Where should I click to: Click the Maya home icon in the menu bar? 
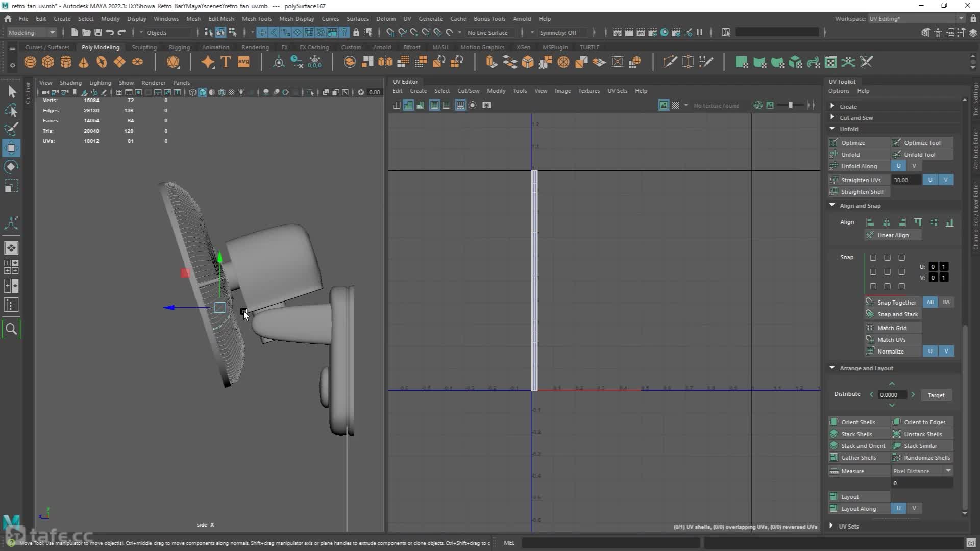(x=8, y=19)
